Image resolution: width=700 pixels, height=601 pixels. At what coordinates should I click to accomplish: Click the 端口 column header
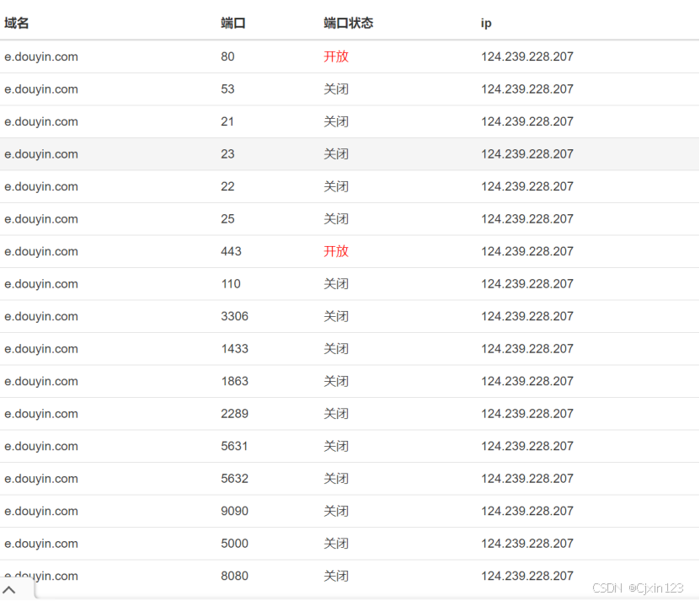(233, 23)
